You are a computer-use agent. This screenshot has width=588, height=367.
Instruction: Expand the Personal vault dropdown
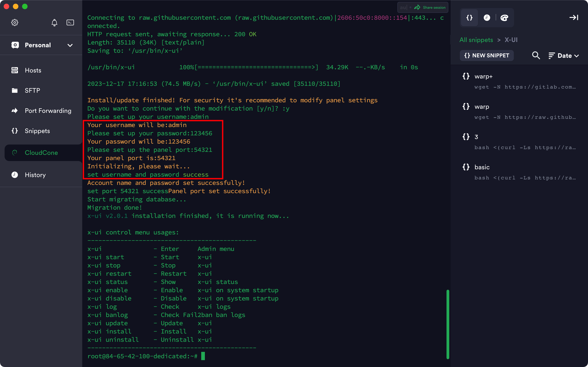(70, 45)
